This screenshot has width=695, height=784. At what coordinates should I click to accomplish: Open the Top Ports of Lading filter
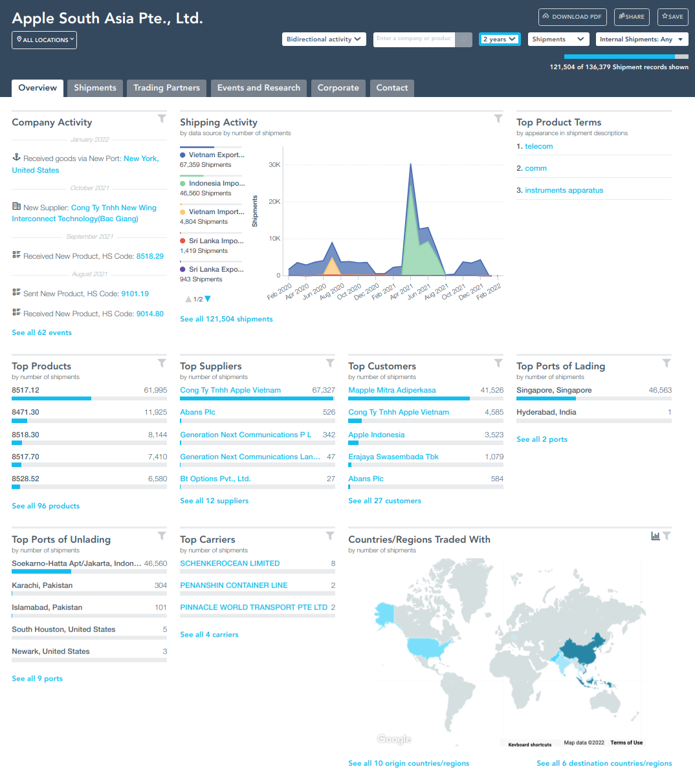coord(667,364)
